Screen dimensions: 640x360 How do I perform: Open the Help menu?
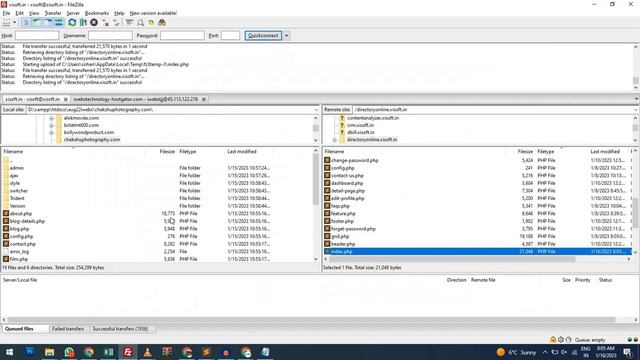(x=119, y=13)
